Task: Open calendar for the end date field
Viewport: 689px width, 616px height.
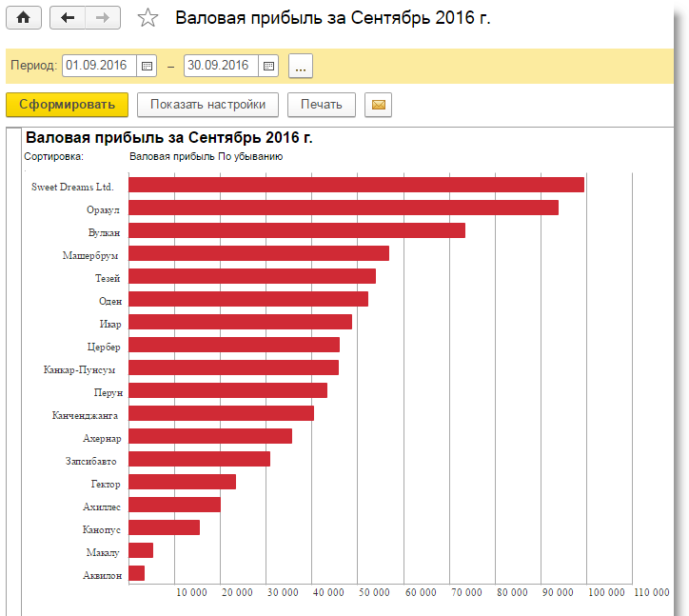Action: [x=268, y=66]
